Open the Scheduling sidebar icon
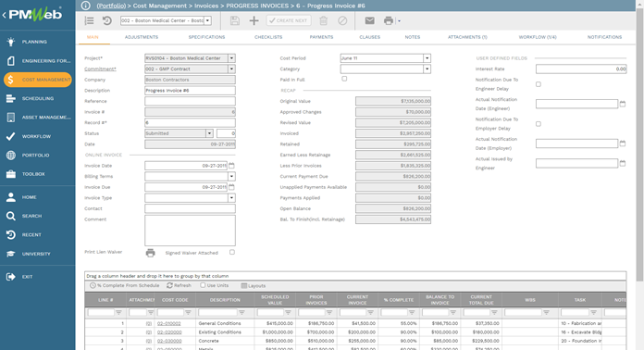This screenshot has width=644, height=350. click(11, 98)
